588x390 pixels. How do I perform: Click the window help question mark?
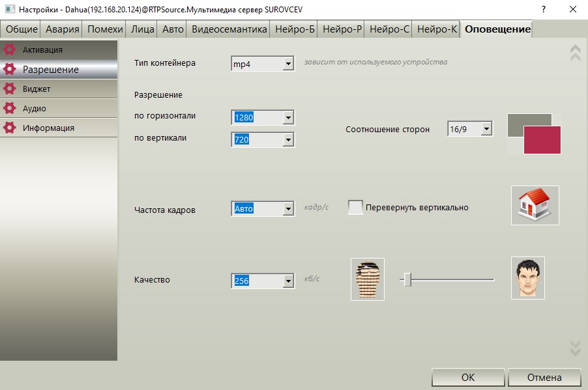pos(544,9)
